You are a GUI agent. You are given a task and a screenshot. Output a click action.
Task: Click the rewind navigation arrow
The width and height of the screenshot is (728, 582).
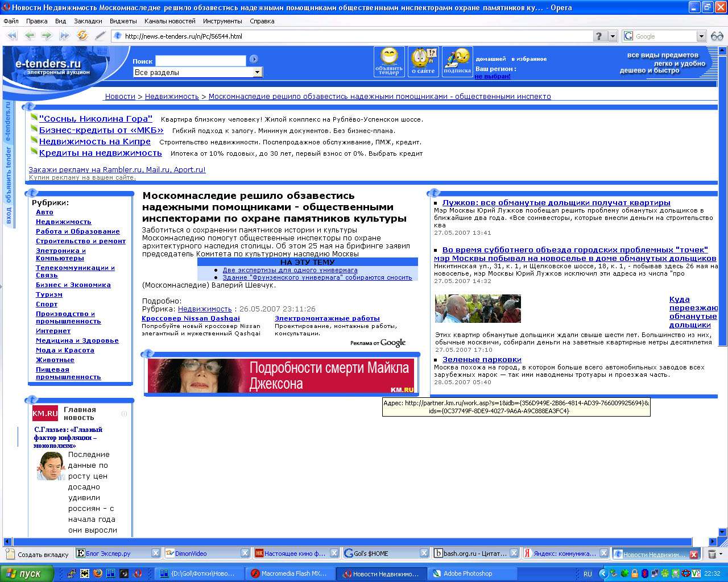[12, 36]
